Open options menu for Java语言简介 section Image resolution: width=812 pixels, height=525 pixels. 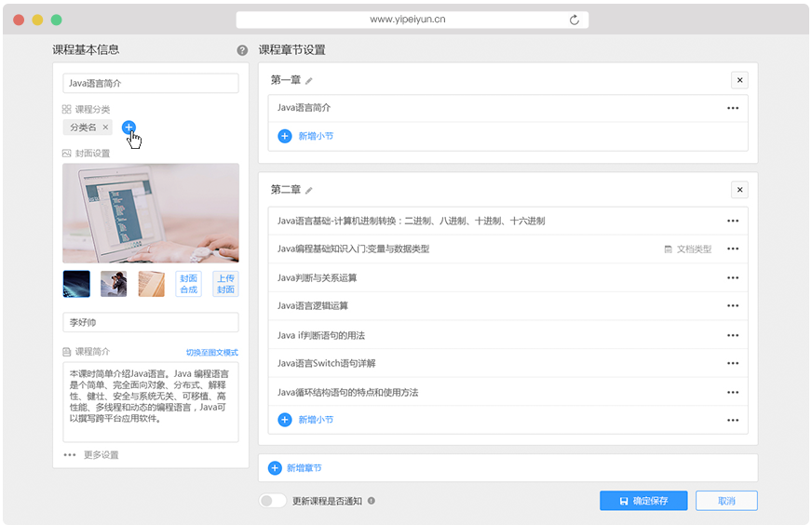click(733, 108)
